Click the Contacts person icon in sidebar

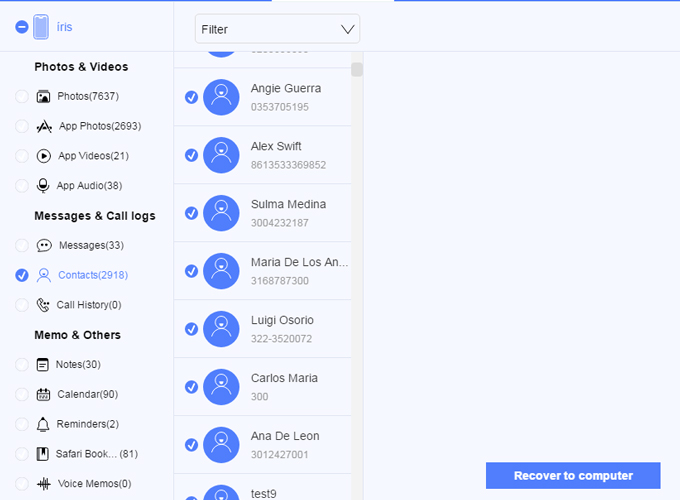tap(44, 275)
